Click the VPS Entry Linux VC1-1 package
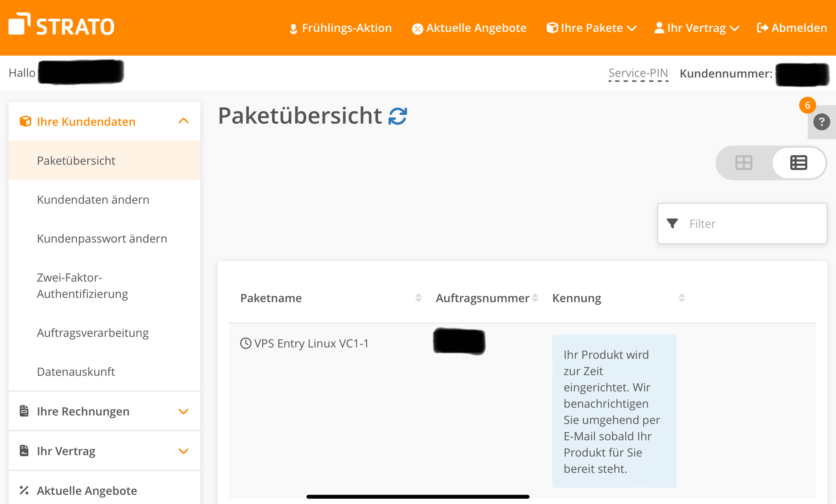836x504 pixels. [311, 344]
